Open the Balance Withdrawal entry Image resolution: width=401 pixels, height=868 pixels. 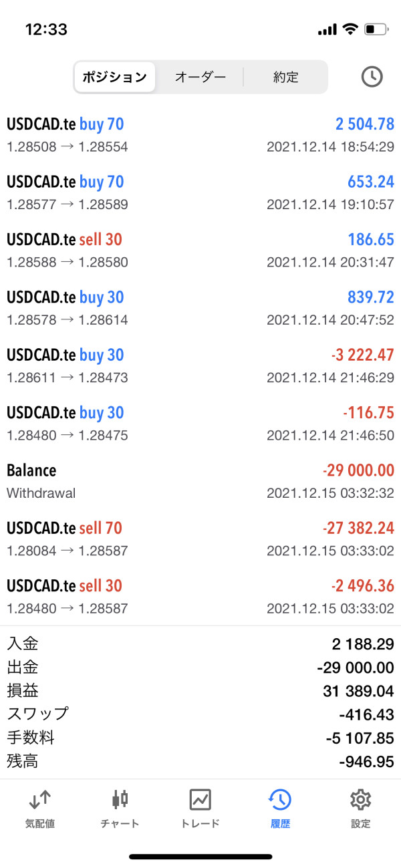point(200,481)
